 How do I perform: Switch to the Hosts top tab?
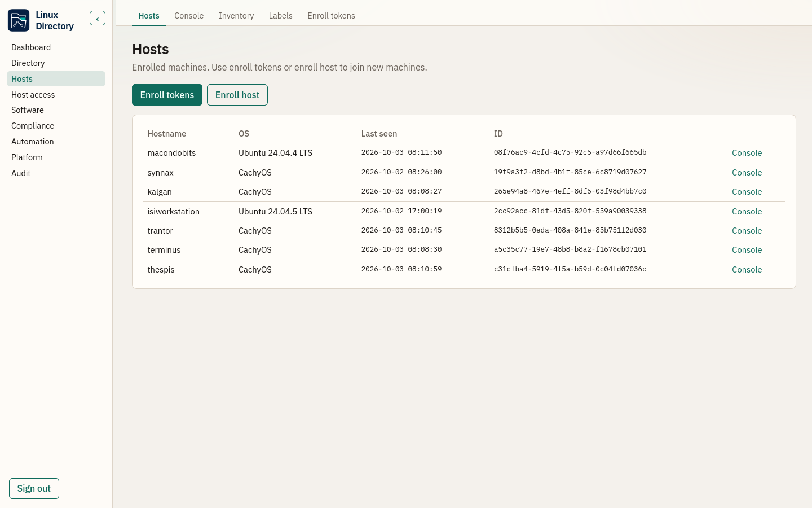point(149,16)
